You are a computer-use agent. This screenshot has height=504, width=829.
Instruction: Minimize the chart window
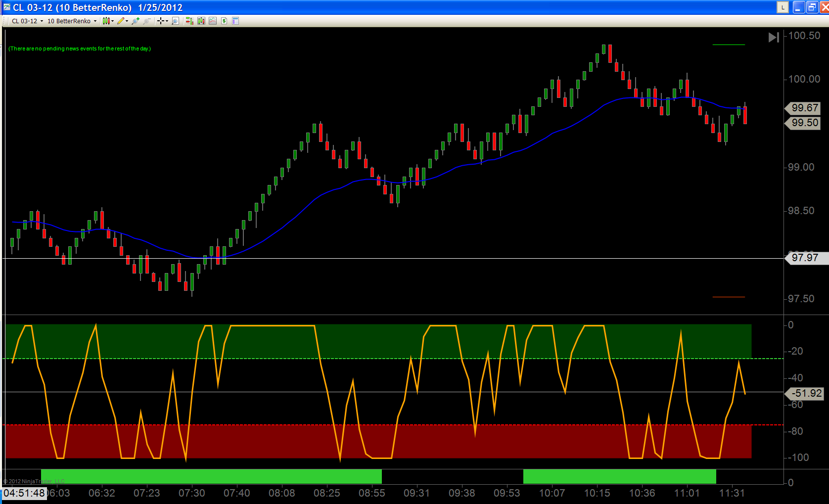tap(798, 7)
